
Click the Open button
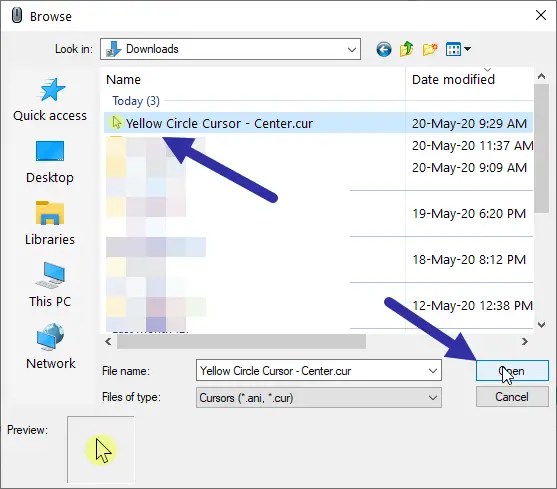click(512, 371)
